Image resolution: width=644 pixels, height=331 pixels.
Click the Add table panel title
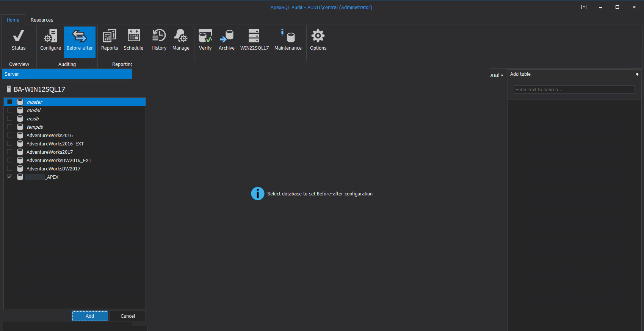click(520, 74)
